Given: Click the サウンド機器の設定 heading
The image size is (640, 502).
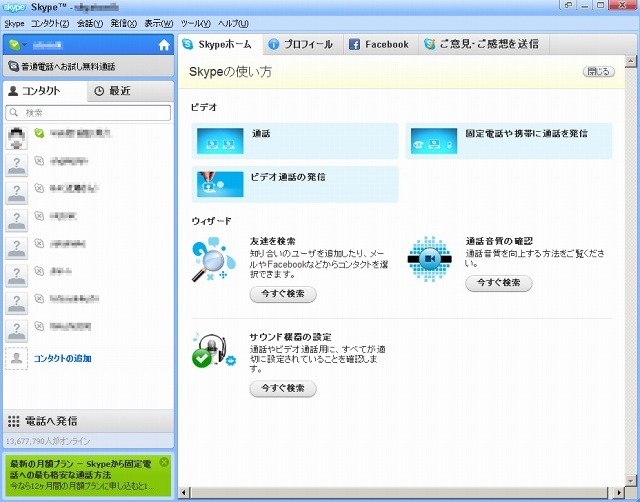Looking at the screenshot, I should [291, 337].
